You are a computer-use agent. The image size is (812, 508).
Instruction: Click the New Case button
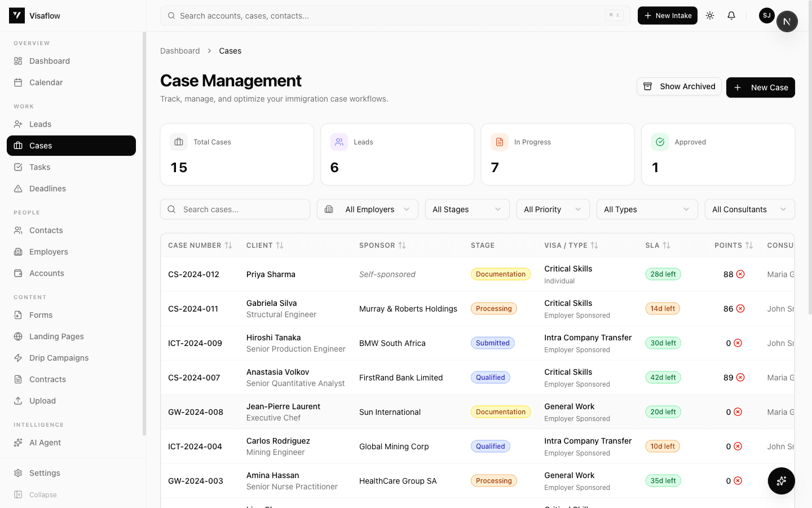[x=761, y=87]
